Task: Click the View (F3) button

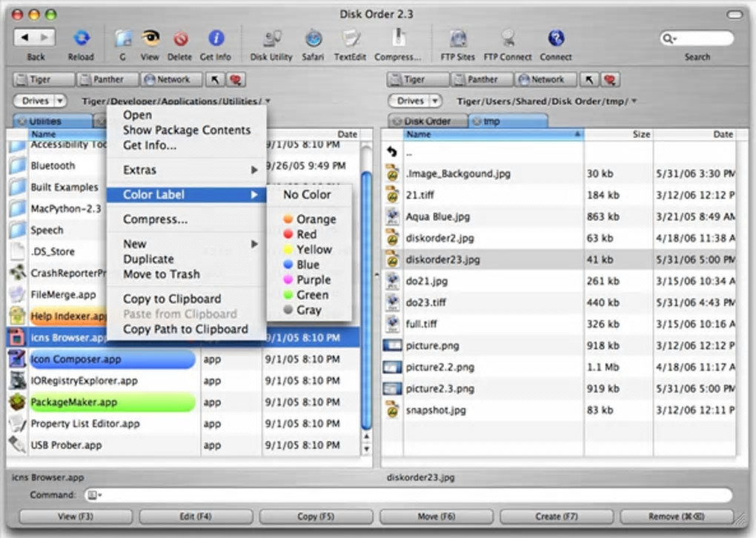Action: tap(76, 517)
